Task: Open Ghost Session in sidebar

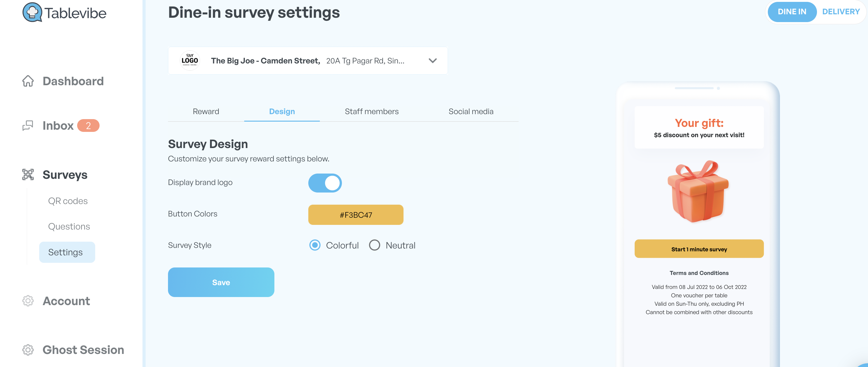Action: (x=83, y=350)
